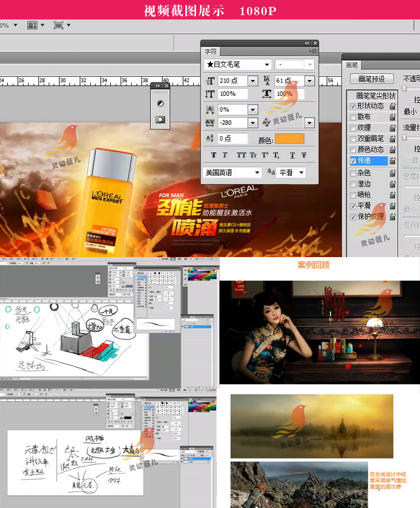Uncheck 平滑 brush checkbox
The width and height of the screenshot is (420, 508).
(x=353, y=206)
